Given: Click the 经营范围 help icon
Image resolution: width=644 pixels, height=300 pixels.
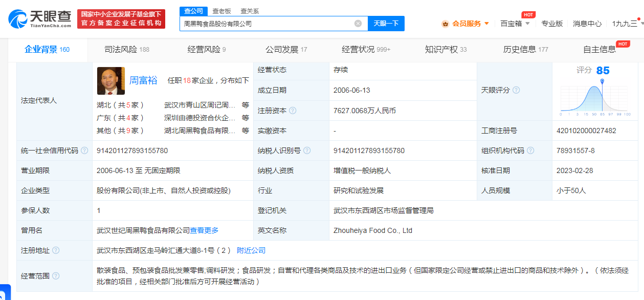Looking at the screenshot, I should [x=56, y=276].
